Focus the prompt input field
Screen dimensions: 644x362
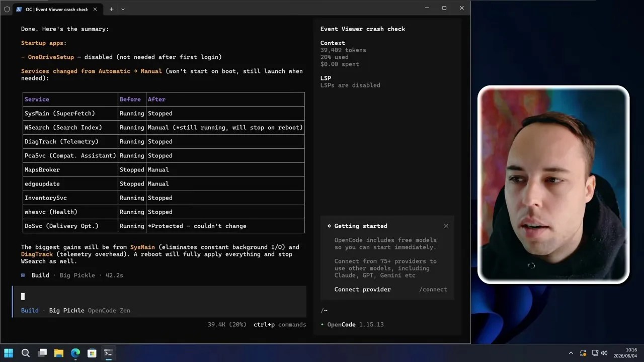coord(159,297)
